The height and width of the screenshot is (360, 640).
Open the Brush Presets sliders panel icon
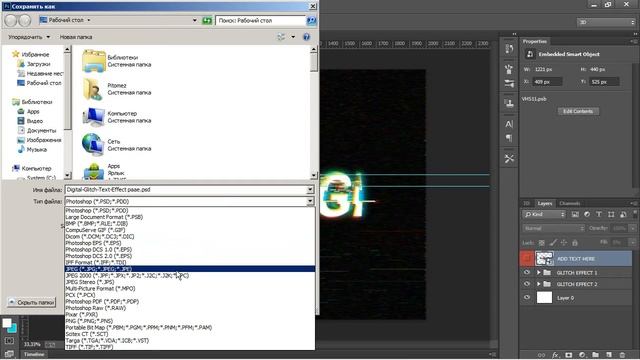point(509,84)
